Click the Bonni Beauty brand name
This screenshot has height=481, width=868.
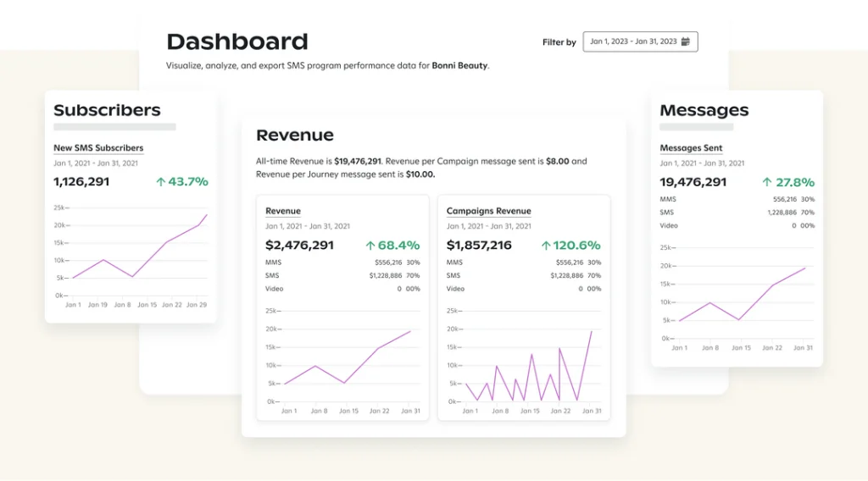point(459,65)
